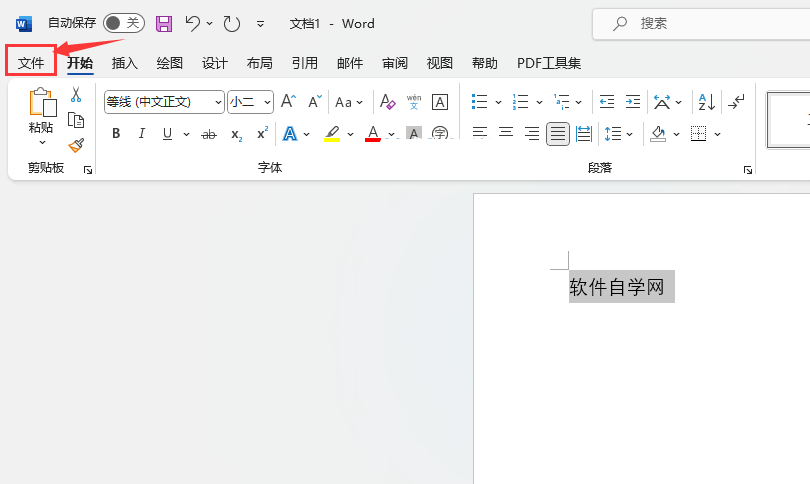Undo the last action

(x=193, y=24)
